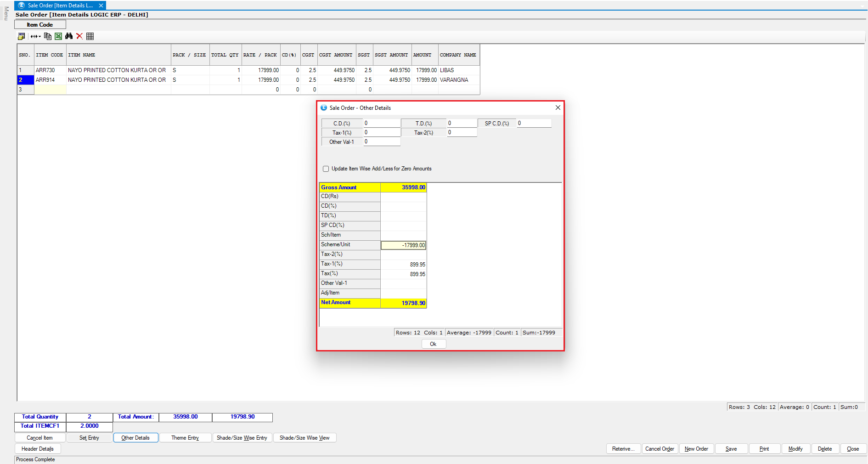This screenshot has width=868, height=464.
Task: Enable Update Item Wise Add/Less checkbox
Action: click(326, 169)
